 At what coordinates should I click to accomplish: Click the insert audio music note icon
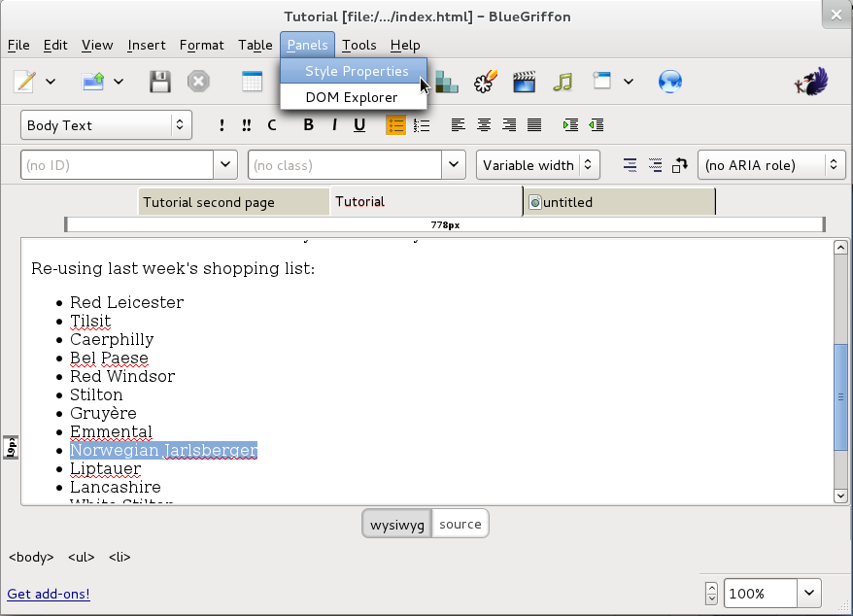tap(563, 82)
